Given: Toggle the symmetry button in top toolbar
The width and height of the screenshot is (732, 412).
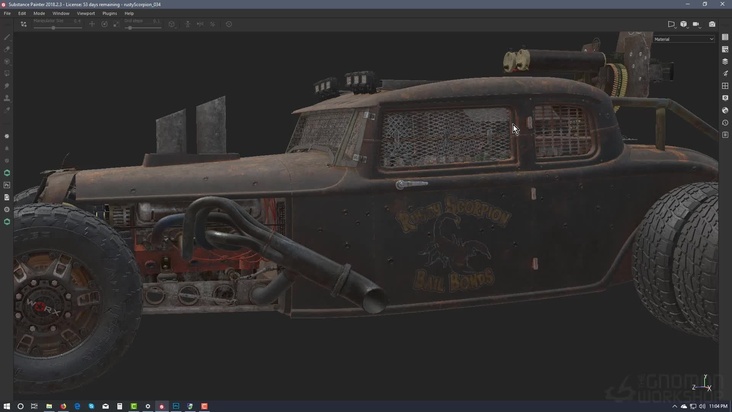Looking at the screenshot, I should coord(200,24).
